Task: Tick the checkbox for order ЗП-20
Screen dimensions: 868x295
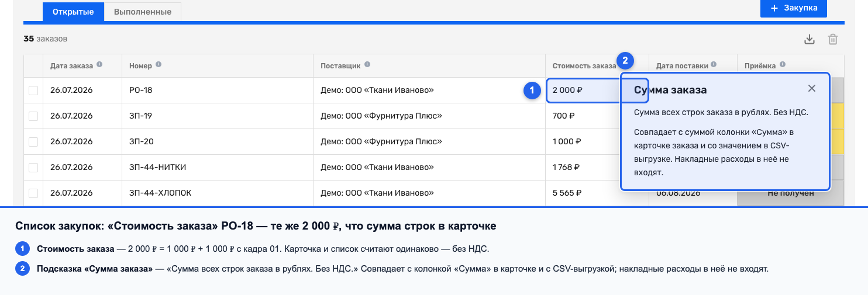Action: [x=33, y=142]
